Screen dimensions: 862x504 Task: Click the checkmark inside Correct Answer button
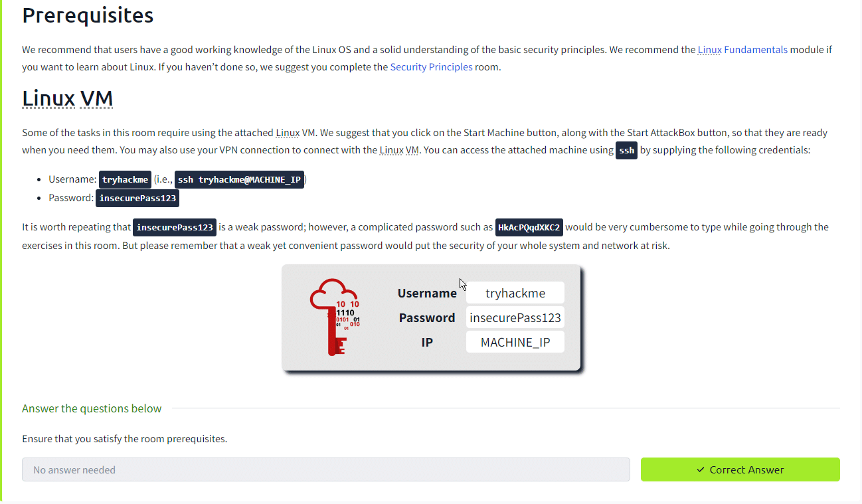(x=699, y=469)
